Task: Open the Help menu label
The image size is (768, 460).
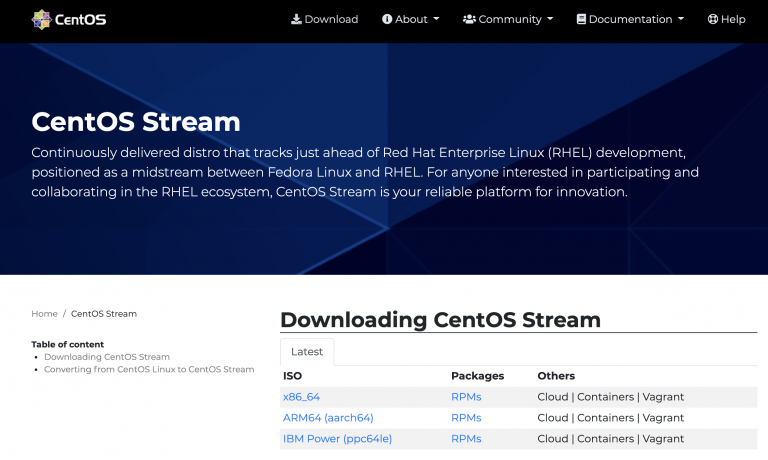Action: pos(733,20)
